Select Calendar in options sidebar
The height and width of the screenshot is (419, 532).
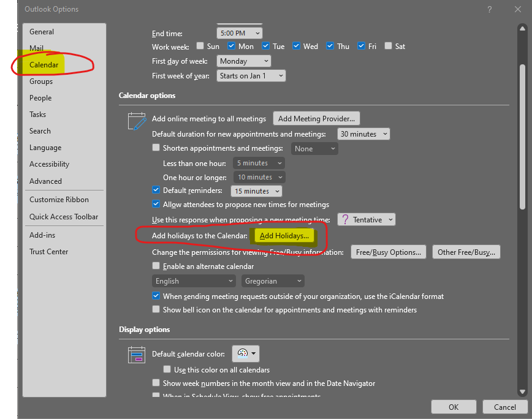(x=44, y=65)
